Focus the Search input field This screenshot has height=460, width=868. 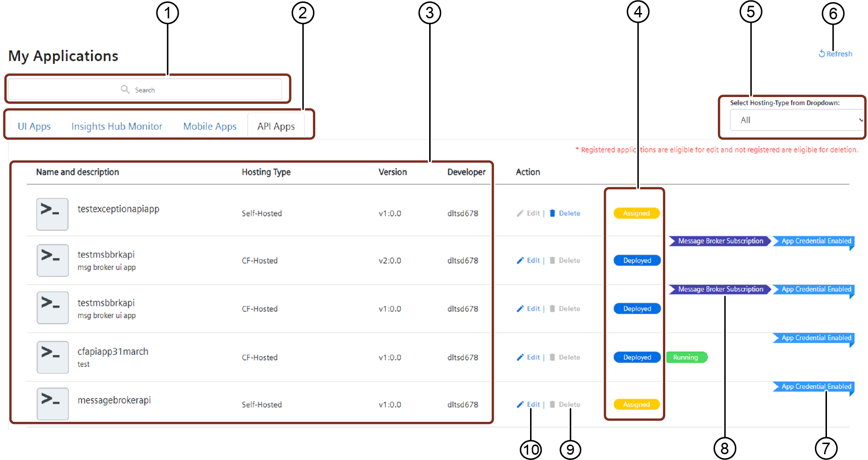[x=145, y=89]
